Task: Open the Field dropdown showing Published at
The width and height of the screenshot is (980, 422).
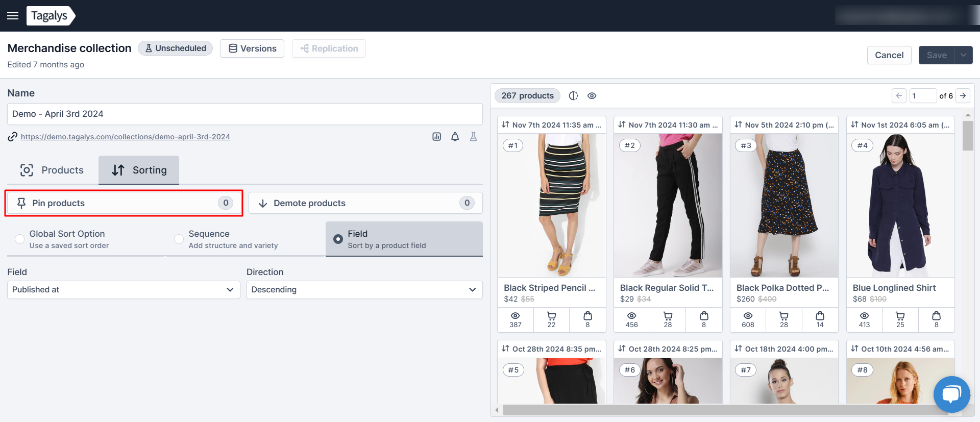Action: (x=124, y=290)
